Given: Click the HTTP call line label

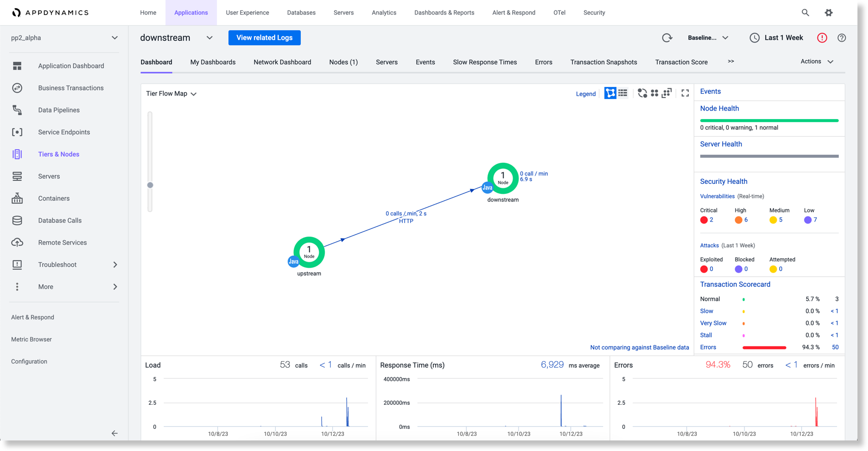Looking at the screenshot, I should pos(406,217).
